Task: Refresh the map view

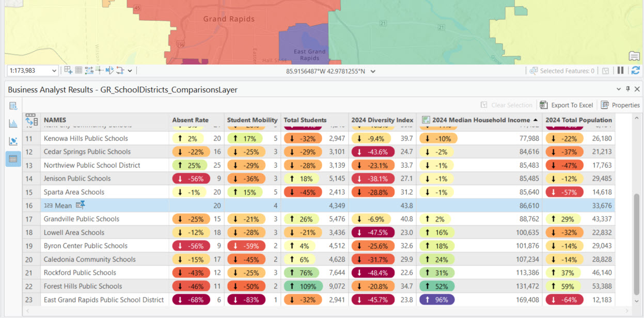Action: click(636, 71)
